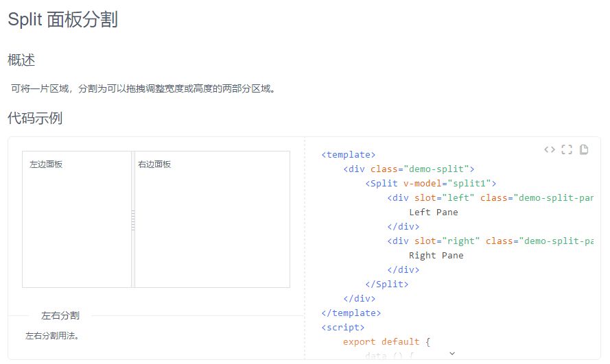Viewport: 610px width, 364px height.
Task: Click the 右边面板 right pane text
Action: tap(154, 165)
